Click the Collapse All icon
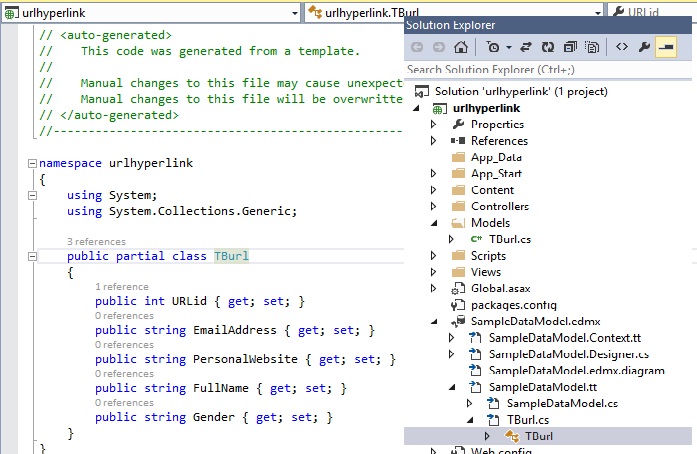This screenshot has width=697, height=454. [570, 47]
